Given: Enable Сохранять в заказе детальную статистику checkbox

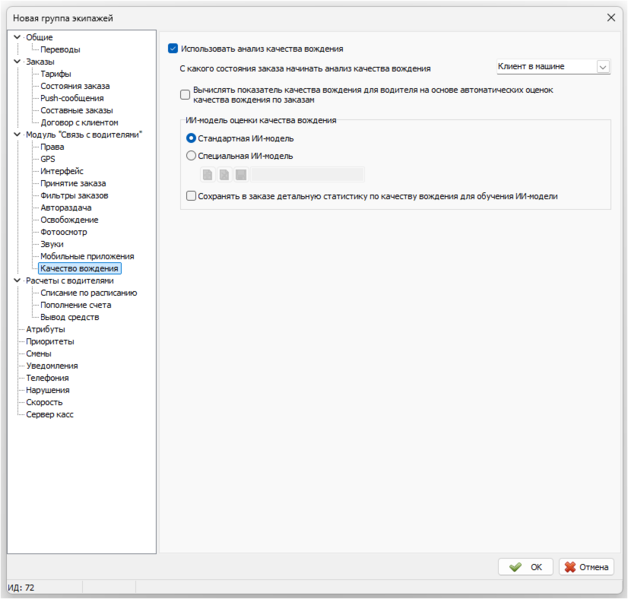Looking at the screenshot, I should (191, 196).
